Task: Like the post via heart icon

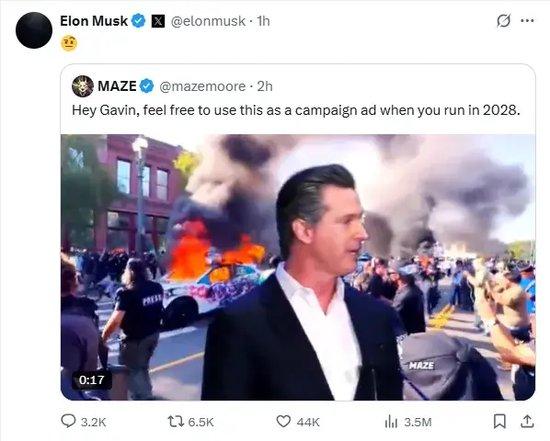Action: point(283,421)
